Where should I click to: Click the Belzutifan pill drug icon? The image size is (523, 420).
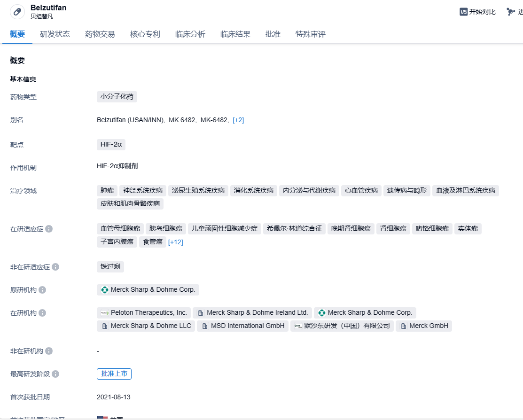17,12
